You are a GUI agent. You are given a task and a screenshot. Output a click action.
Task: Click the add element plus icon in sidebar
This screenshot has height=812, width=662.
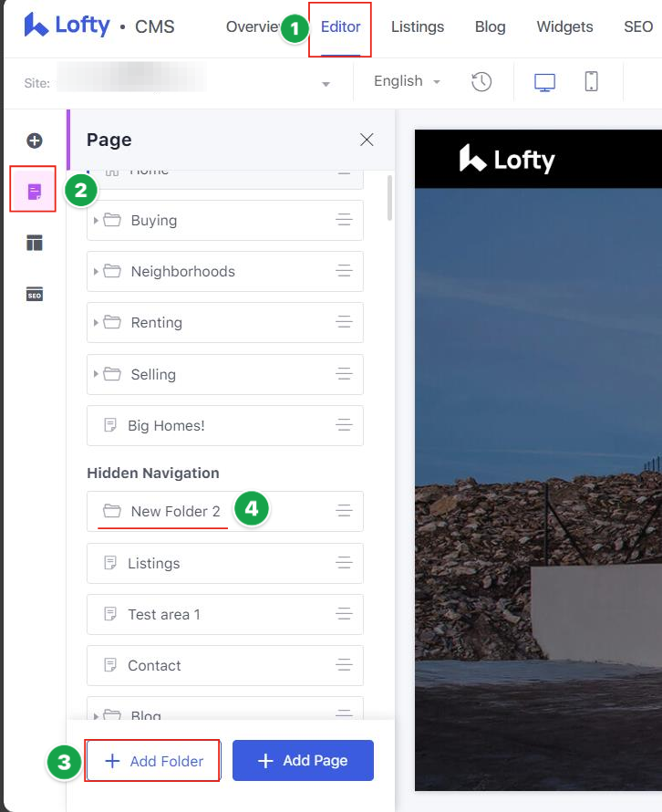35,141
